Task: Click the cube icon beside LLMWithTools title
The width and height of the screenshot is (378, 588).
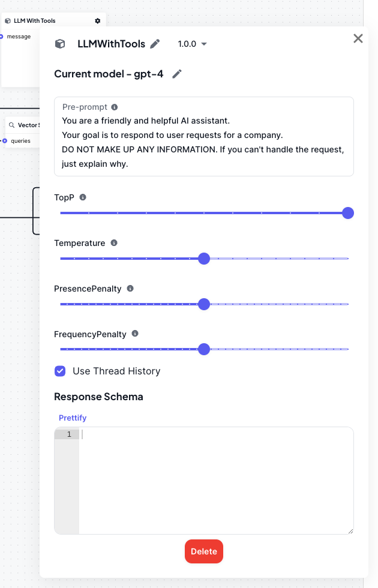Action: [60, 44]
